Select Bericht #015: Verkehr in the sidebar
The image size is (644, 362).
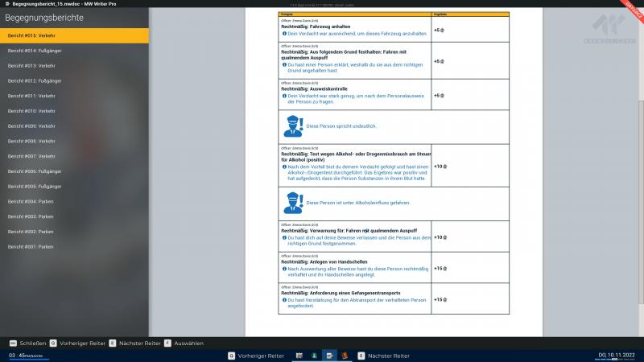click(x=74, y=35)
